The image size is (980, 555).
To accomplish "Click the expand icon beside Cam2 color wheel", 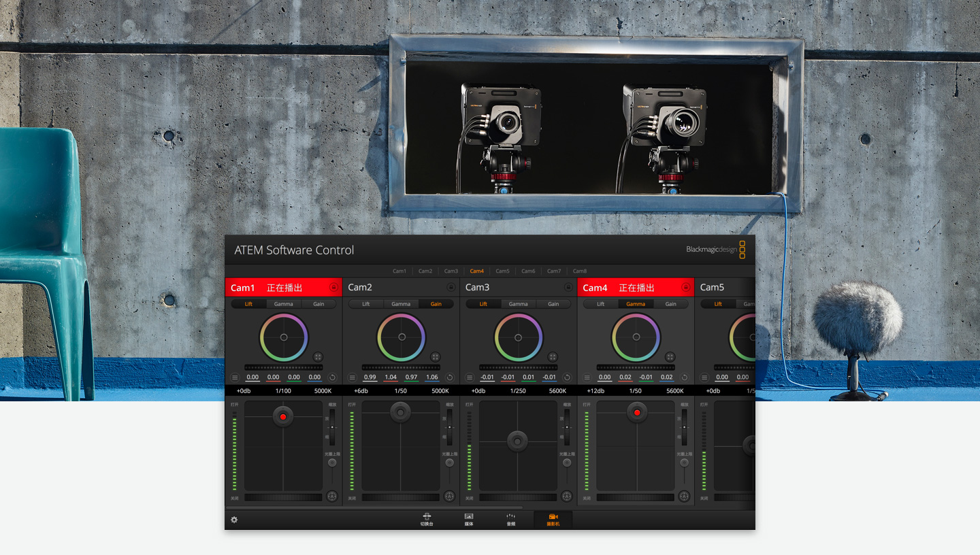I will [x=436, y=357].
